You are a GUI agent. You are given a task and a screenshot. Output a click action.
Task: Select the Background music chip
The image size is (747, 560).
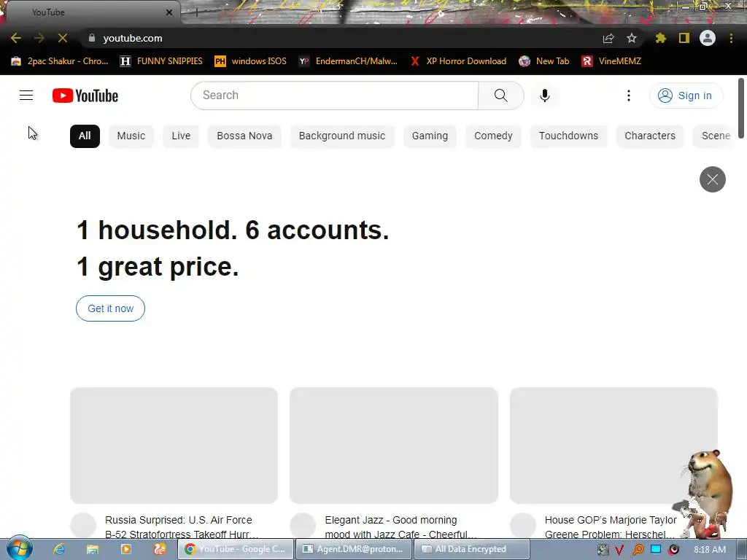342,136
